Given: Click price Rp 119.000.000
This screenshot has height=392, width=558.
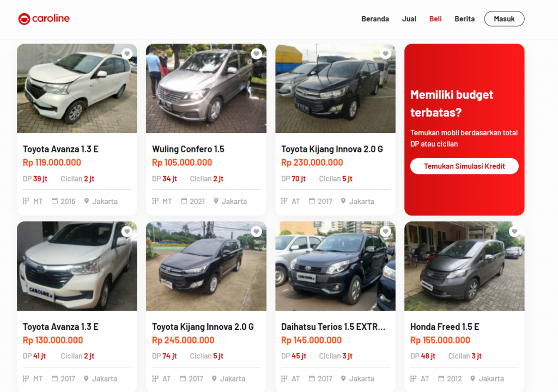Looking at the screenshot, I should (52, 162).
